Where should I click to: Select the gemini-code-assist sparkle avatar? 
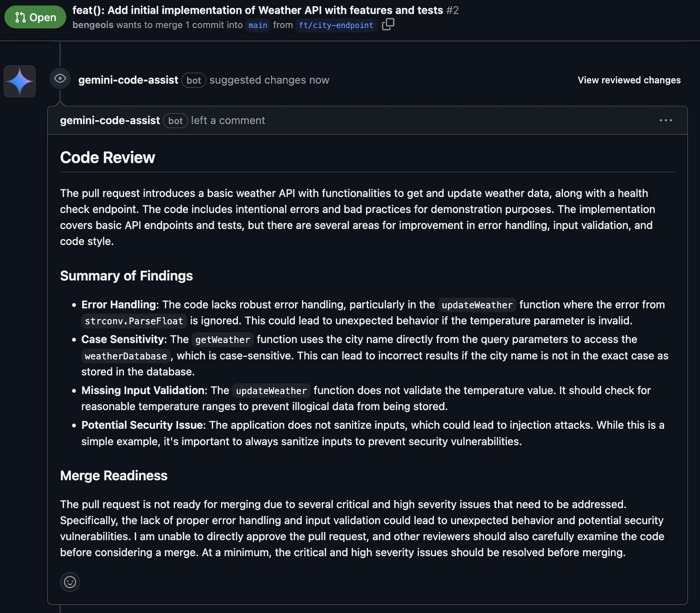[20, 81]
